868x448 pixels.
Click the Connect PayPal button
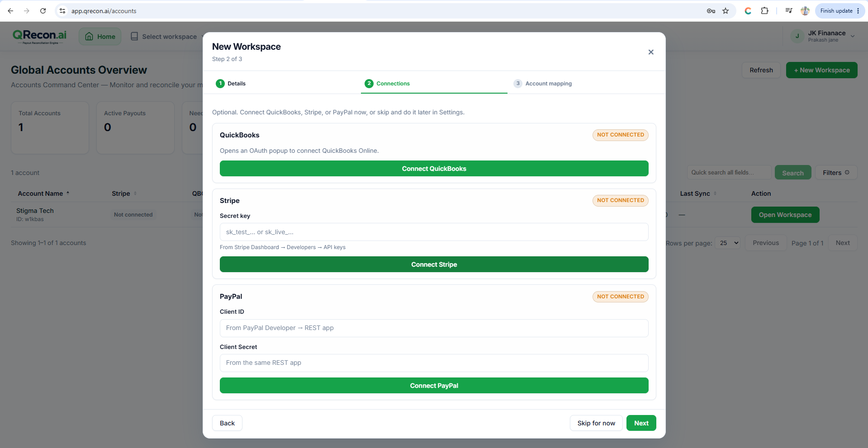coord(434,386)
